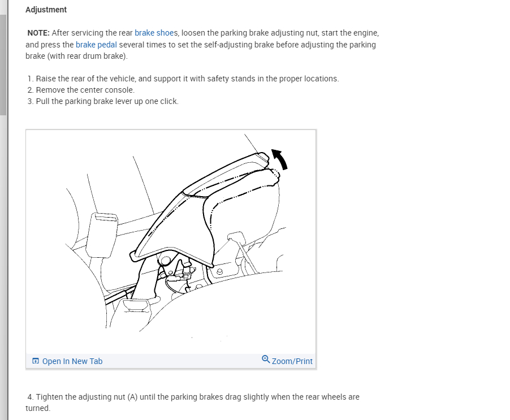The height and width of the screenshot is (420, 510).
Task: Click the image footer bar between links
Action: (x=182, y=361)
